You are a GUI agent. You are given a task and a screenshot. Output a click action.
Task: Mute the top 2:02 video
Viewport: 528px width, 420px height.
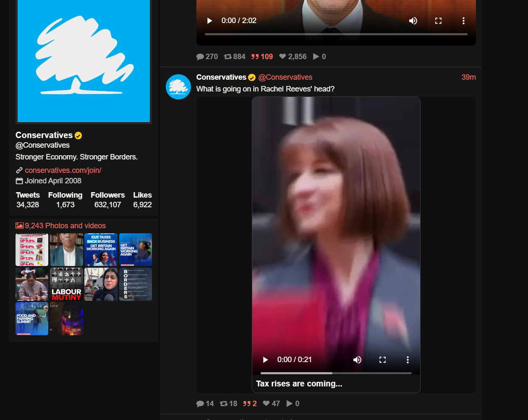(x=413, y=21)
